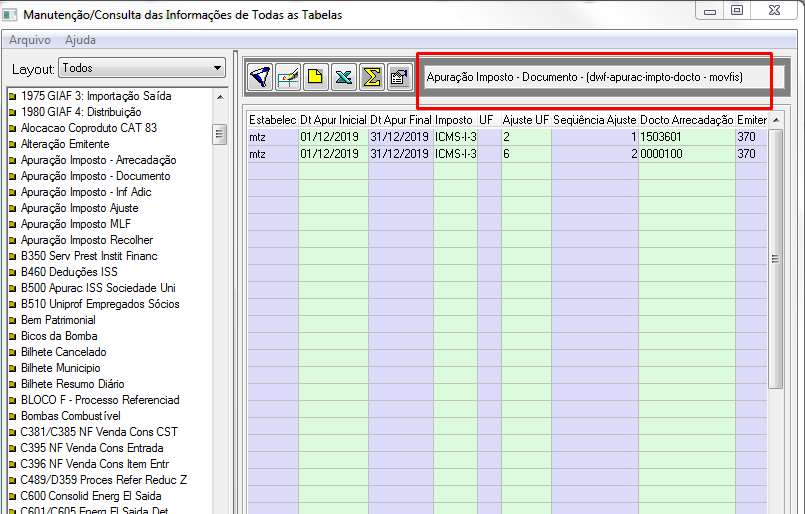Select B460 Deduções ISS
This screenshot has width=805, height=514.
(69, 272)
